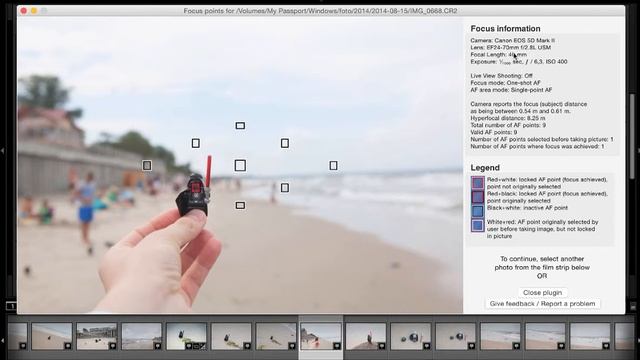Click the Total number of AF points: 9 text
640x360 pixels.
click(x=508, y=125)
